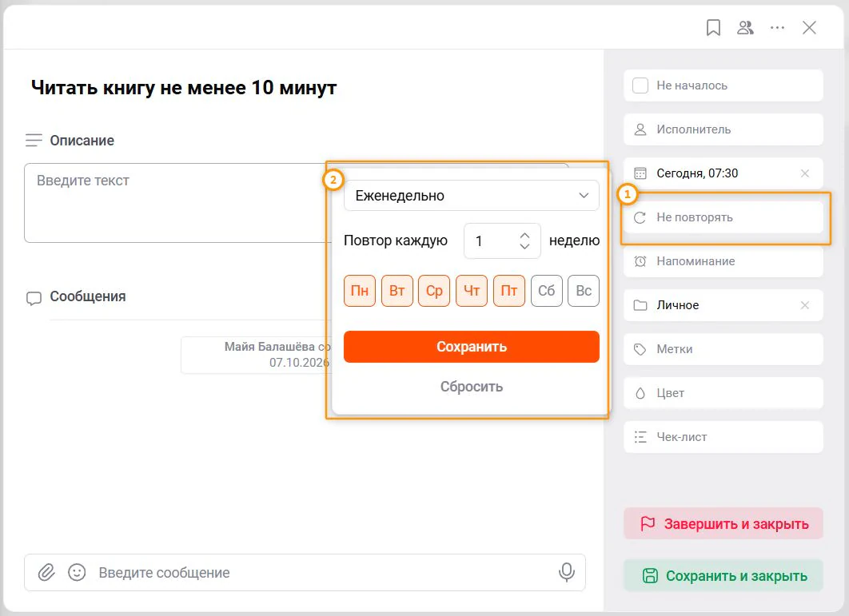
Task: Increase the repeat interval with the up arrow
Action: pyautogui.click(x=524, y=236)
